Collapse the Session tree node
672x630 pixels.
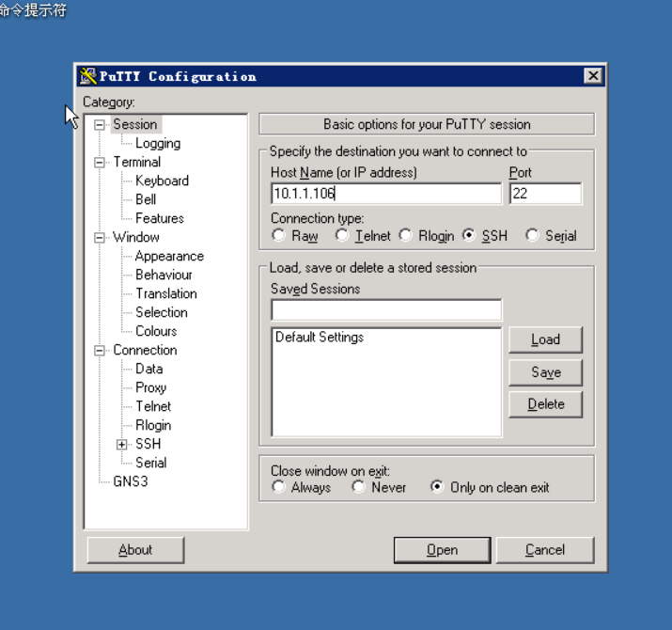(x=100, y=125)
